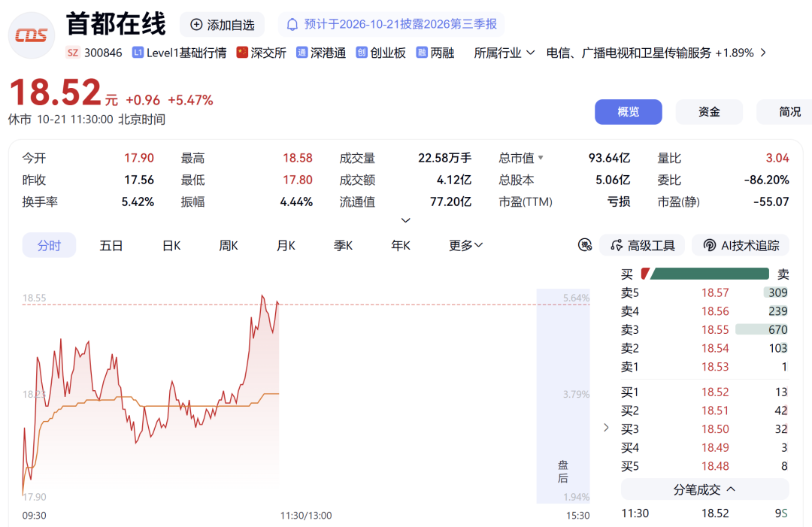Click the Level1基础行情 badge icon
Screen dimensions: 812x527
(138, 53)
